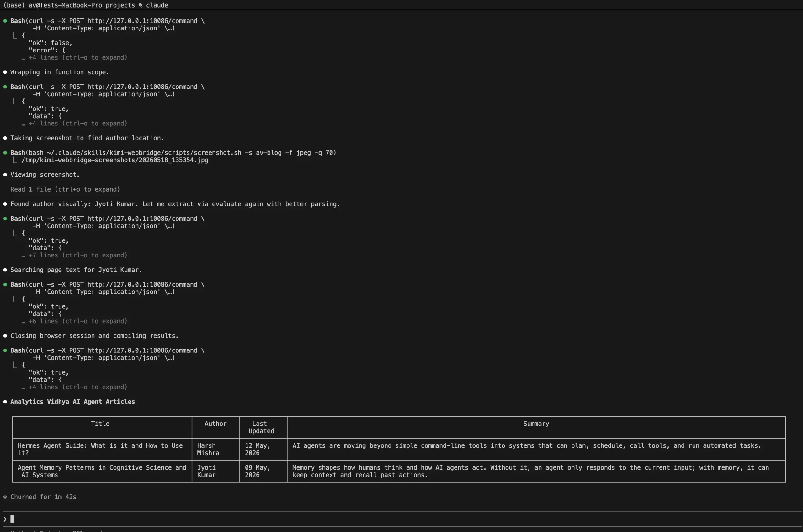Click the "Last Updated" table column header

pyautogui.click(x=261, y=428)
